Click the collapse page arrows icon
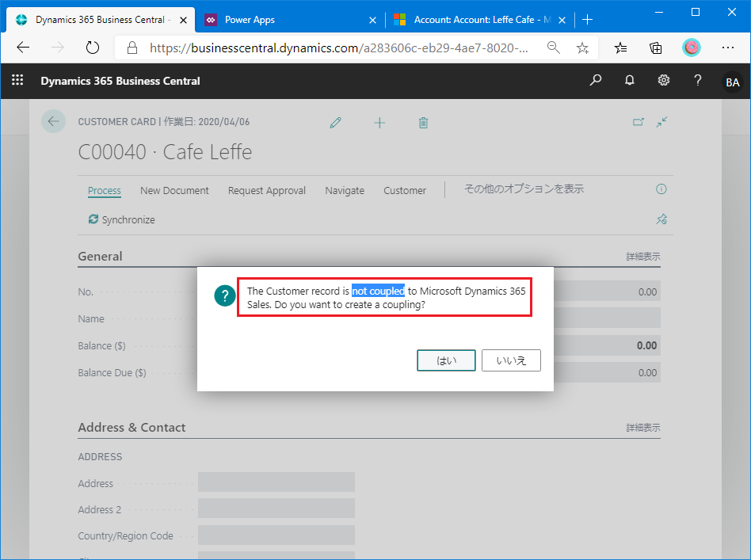The image size is (751, 560). coord(661,122)
